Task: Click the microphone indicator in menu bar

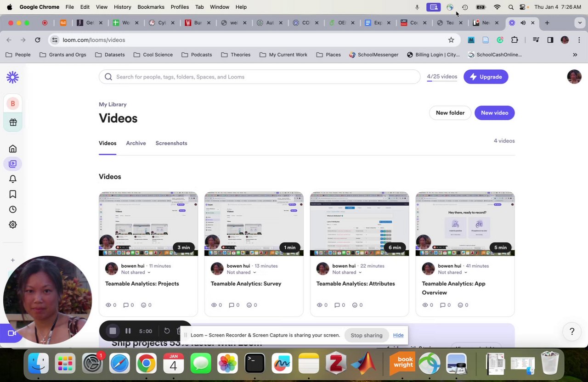Action: click(x=417, y=7)
